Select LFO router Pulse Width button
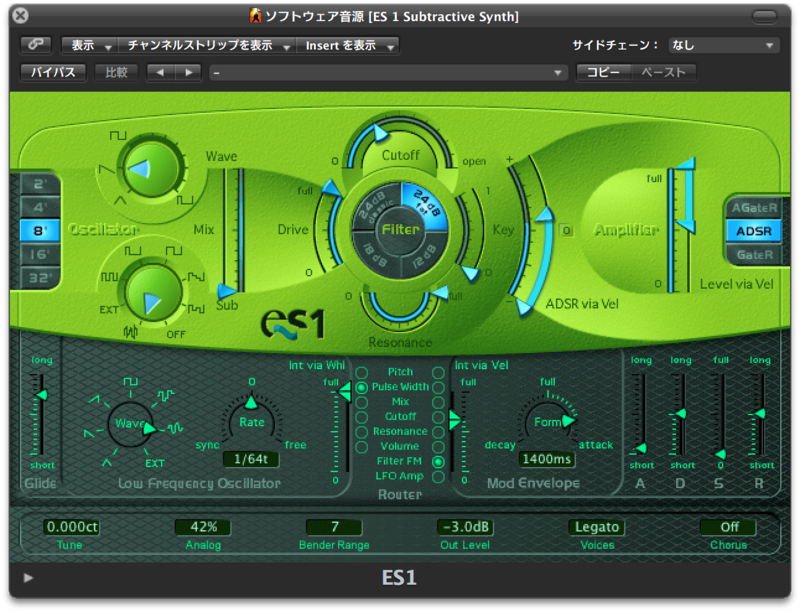800x612 pixels. click(361, 388)
